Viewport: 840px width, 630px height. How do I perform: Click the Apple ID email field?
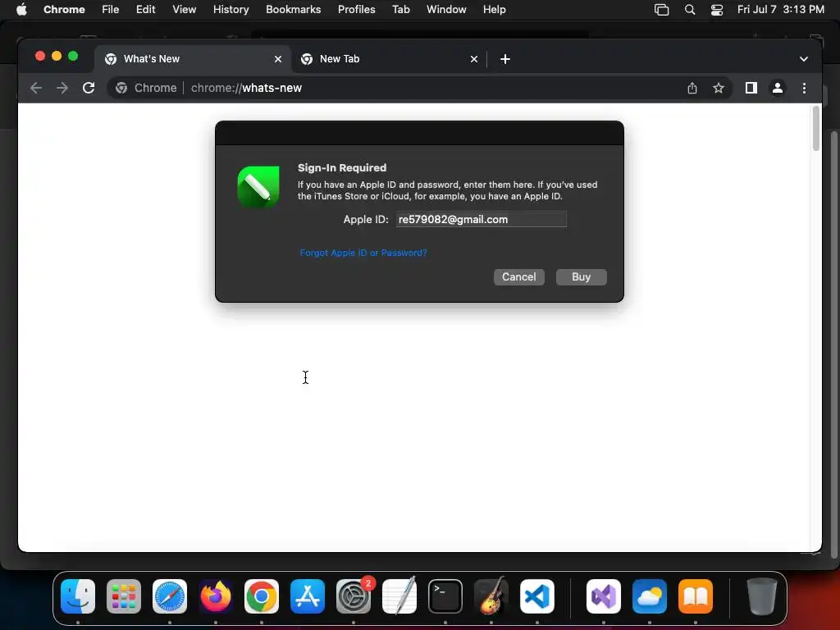point(481,219)
